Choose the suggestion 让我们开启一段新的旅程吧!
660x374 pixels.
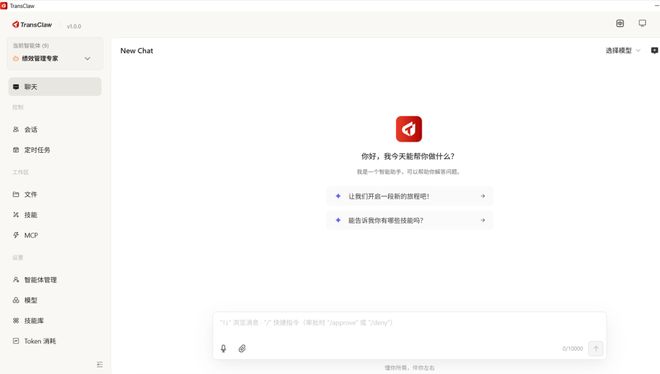(x=410, y=196)
